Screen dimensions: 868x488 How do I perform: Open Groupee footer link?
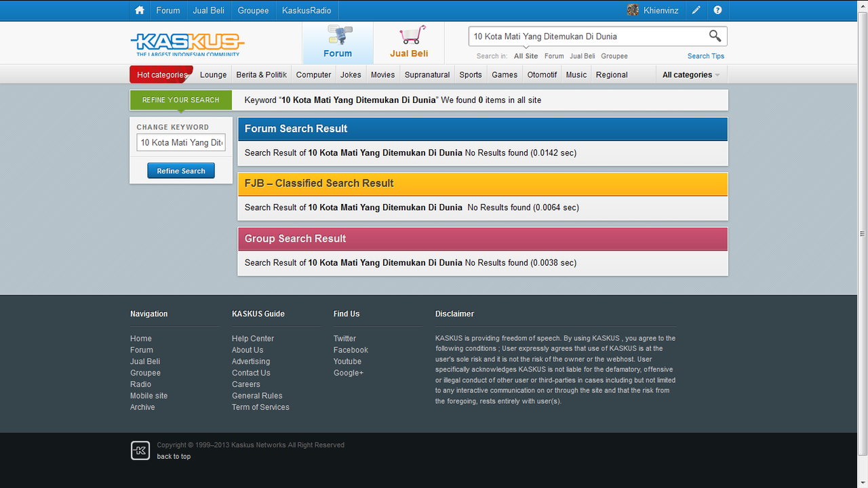tap(146, 373)
